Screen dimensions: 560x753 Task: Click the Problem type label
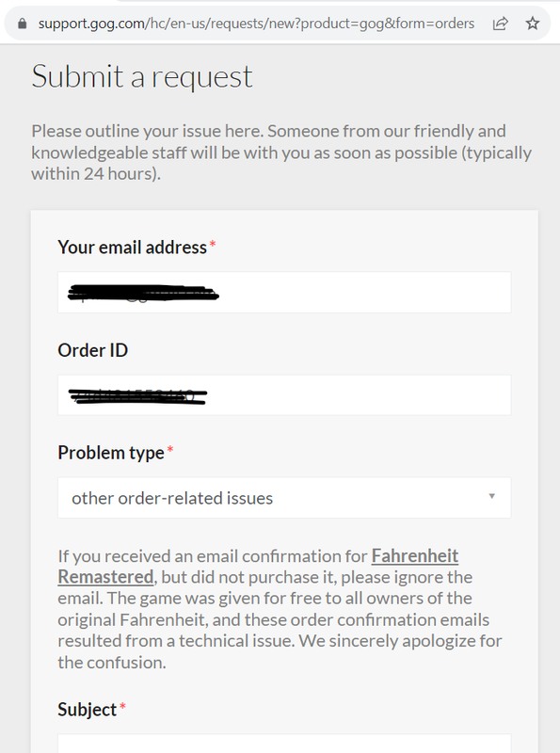click(x=111, y=453)
